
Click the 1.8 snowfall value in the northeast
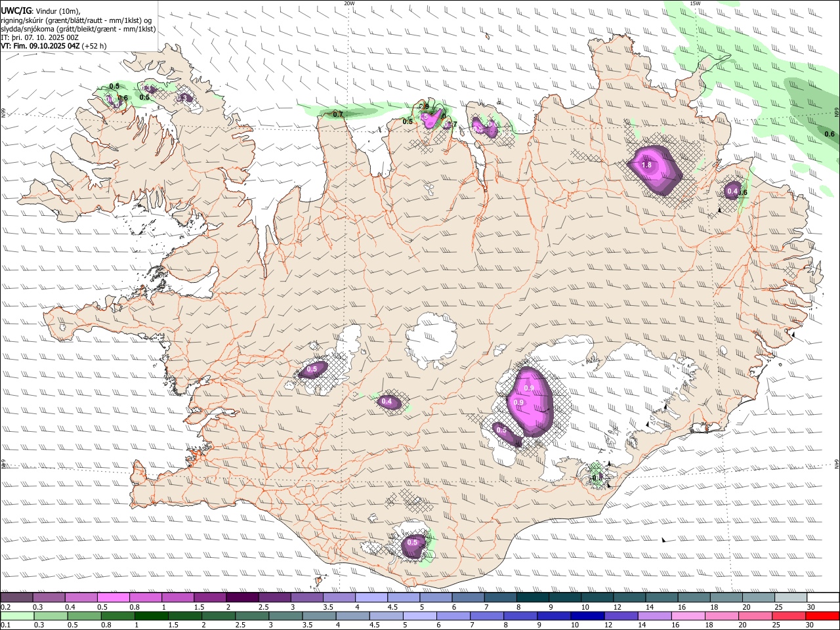point(646,165)
